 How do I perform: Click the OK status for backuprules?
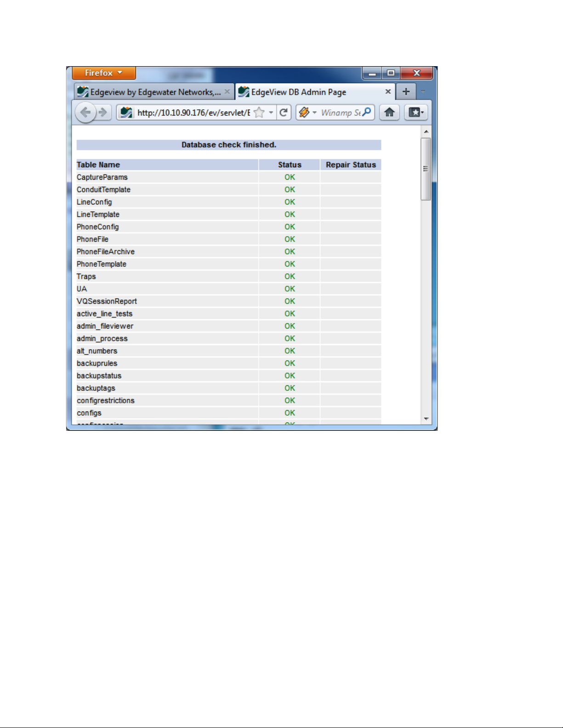(x=290, y=363)
